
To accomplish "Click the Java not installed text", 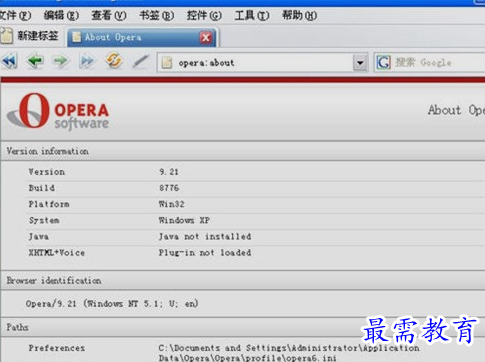I will (x=205, y=237).
